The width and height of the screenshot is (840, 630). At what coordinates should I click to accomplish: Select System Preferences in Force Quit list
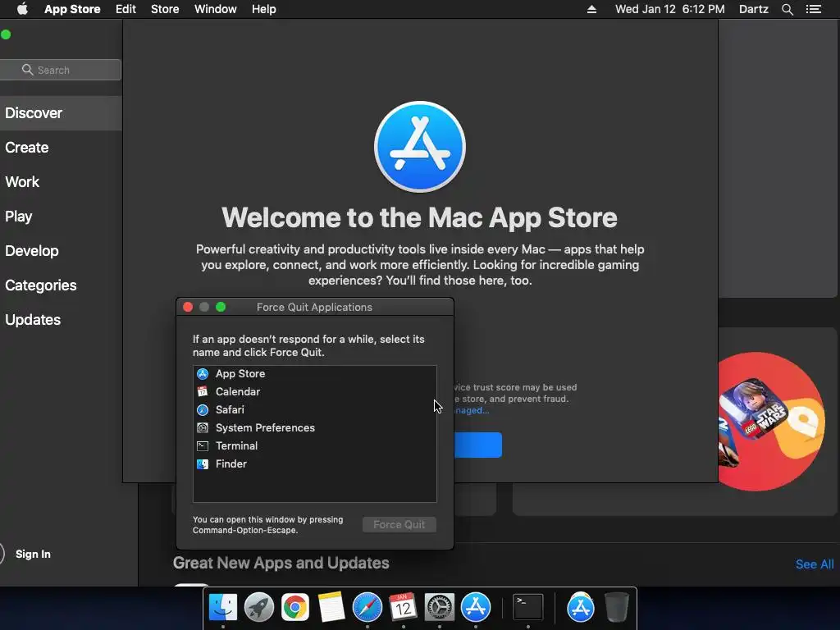pyautogui.click(x=314, y=428)
